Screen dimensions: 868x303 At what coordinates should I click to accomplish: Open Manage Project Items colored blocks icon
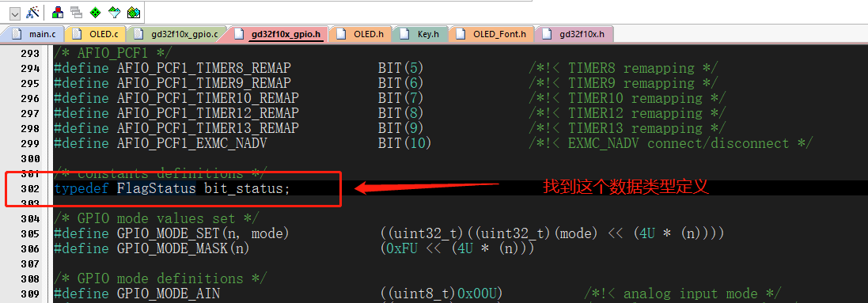pos(58,12)
